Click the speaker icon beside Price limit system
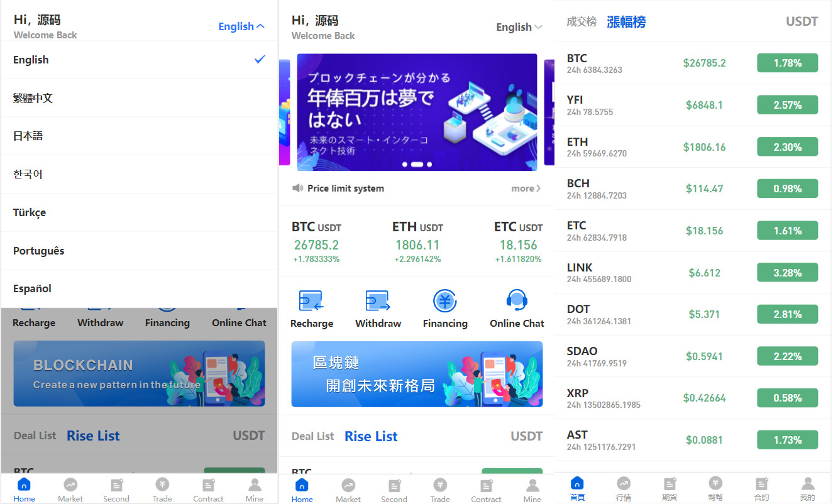This screenshot has height=504, width=838. pyautogui.click(x=298, y=188)
